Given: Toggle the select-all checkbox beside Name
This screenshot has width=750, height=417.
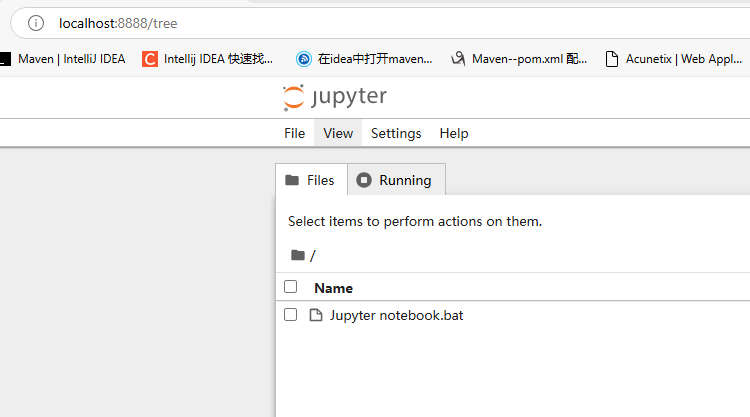Looking at the screenshot, I should point(290,287).
